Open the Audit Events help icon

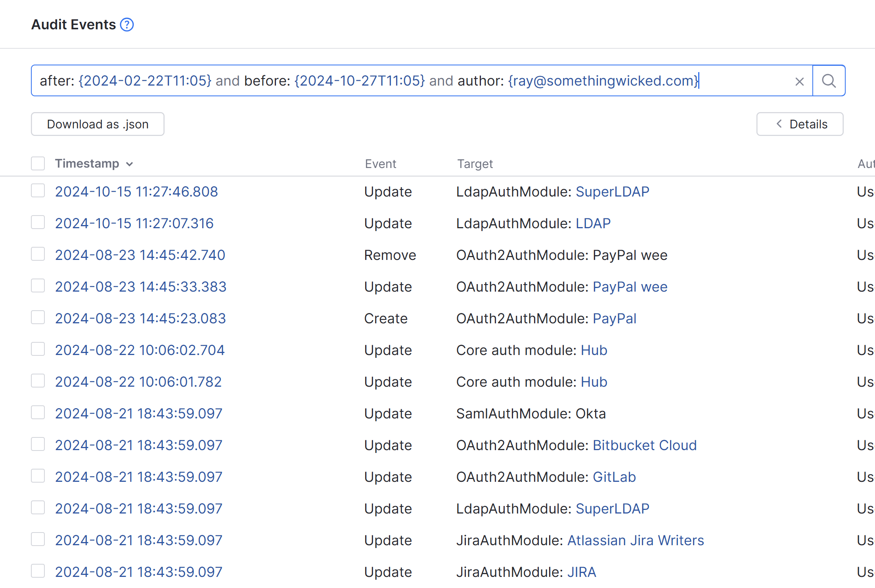click(127, 25)
